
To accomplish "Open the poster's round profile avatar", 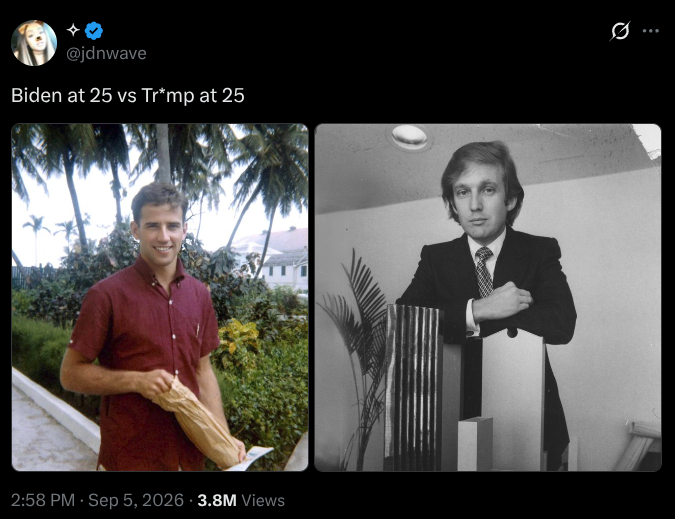I will click(x=34, y=43).
